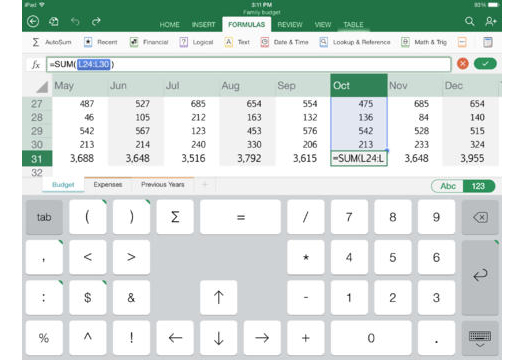
Task: Confirm formula with green checkmark
Action: pos(485,64)
